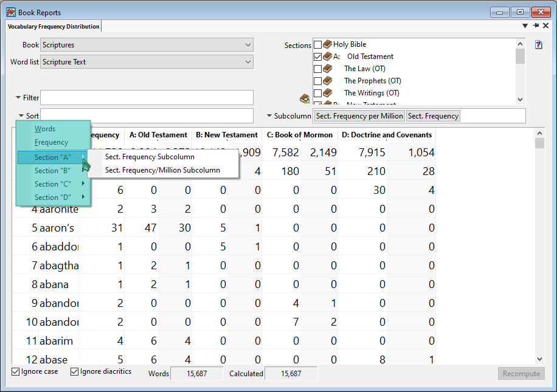Image resolution: width=557 pixels, height=392 pixels.
Task: Open the panel options triangle menu
Action: (525, 26)
